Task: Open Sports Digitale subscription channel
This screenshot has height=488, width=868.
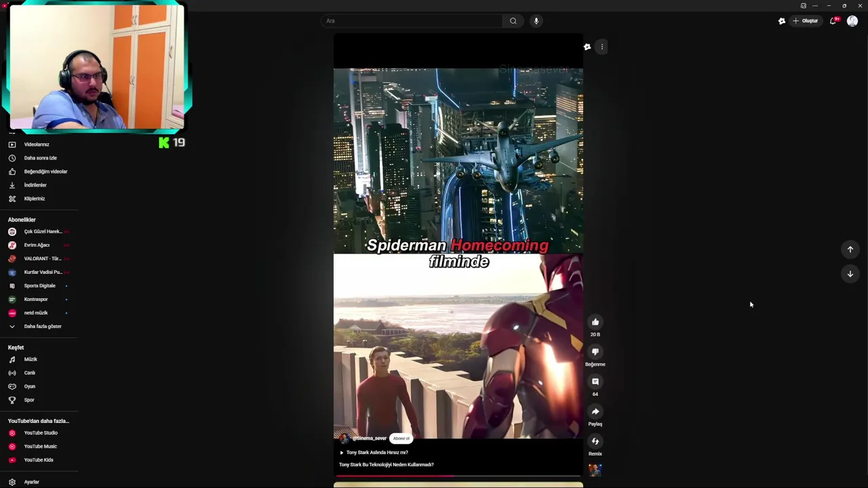Action: 39,286
